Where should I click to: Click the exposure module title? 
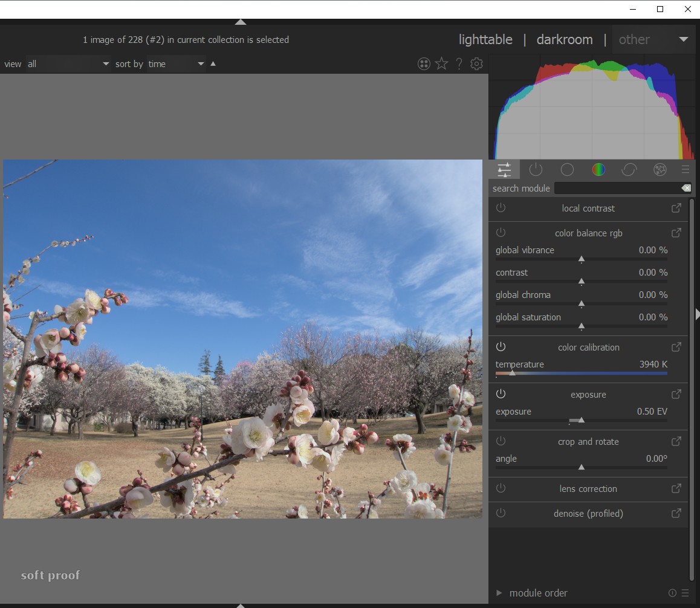pos(588,395)
